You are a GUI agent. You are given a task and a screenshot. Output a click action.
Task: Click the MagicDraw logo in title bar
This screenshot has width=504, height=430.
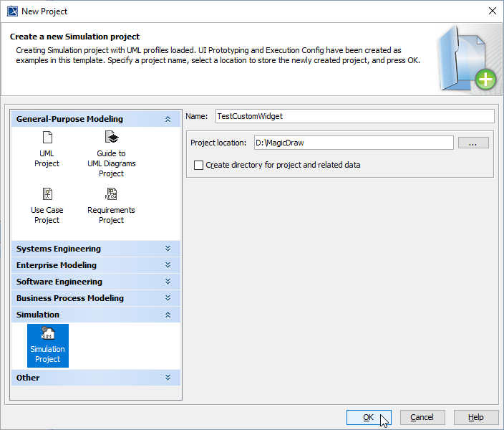13,11
